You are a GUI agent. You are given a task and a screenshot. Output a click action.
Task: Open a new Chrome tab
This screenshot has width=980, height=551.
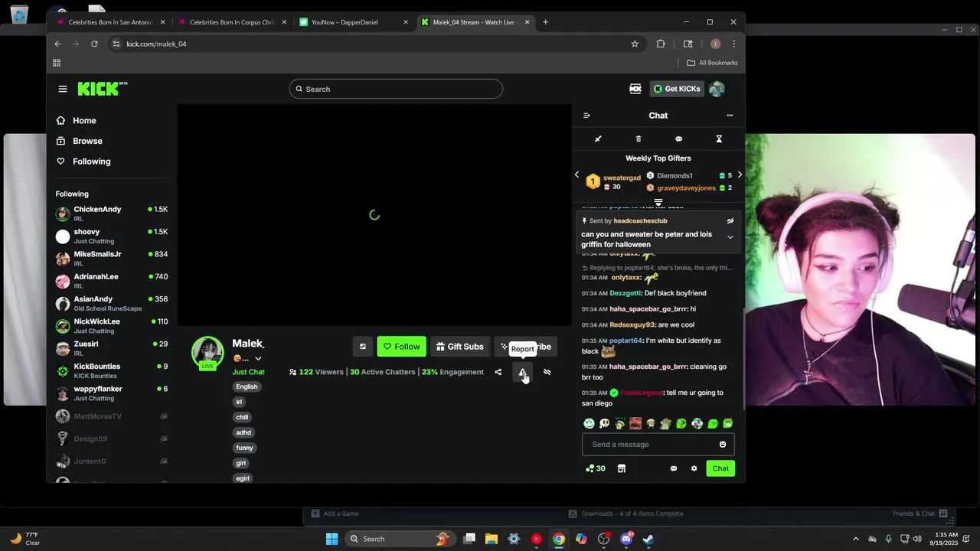point(545,22)
